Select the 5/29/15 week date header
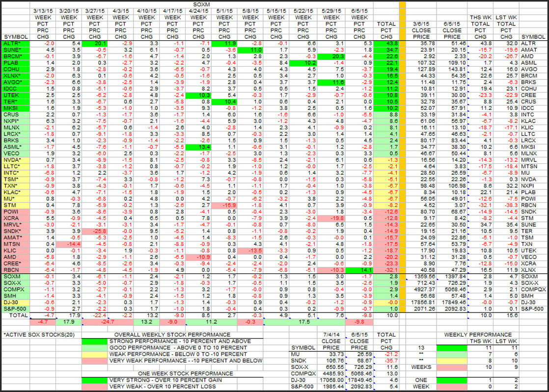The image size is (549, 392). click(331, 11)
